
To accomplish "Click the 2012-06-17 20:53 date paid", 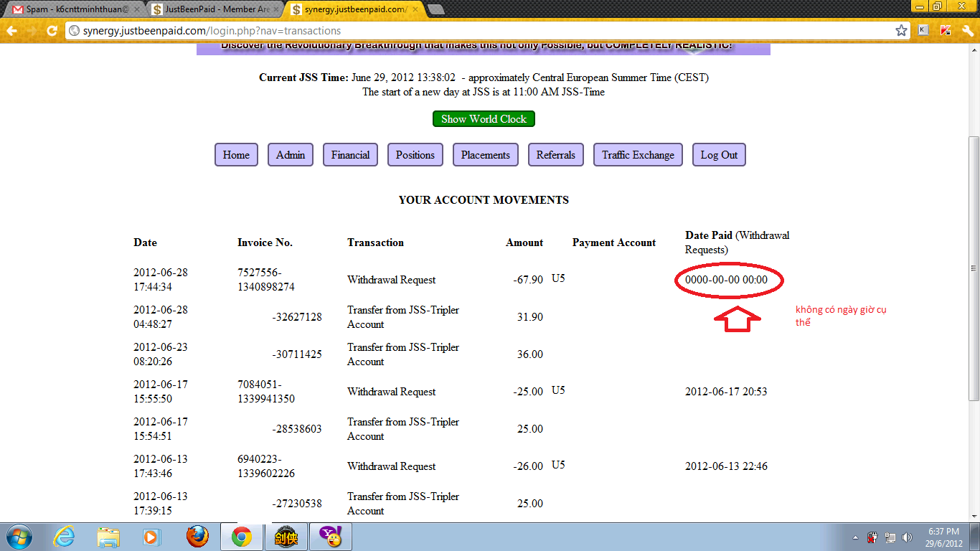I will tap(726, 392).
